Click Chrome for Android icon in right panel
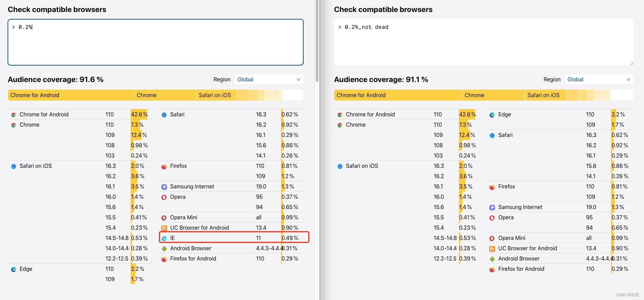Image resolution: width=644 pixels, height=300 pixels. [340, 115]
